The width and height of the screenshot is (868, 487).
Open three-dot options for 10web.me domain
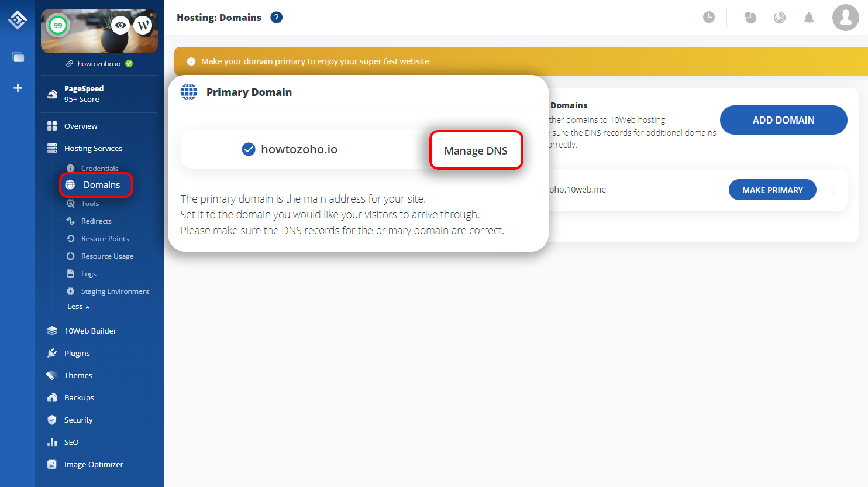[834, 190]
